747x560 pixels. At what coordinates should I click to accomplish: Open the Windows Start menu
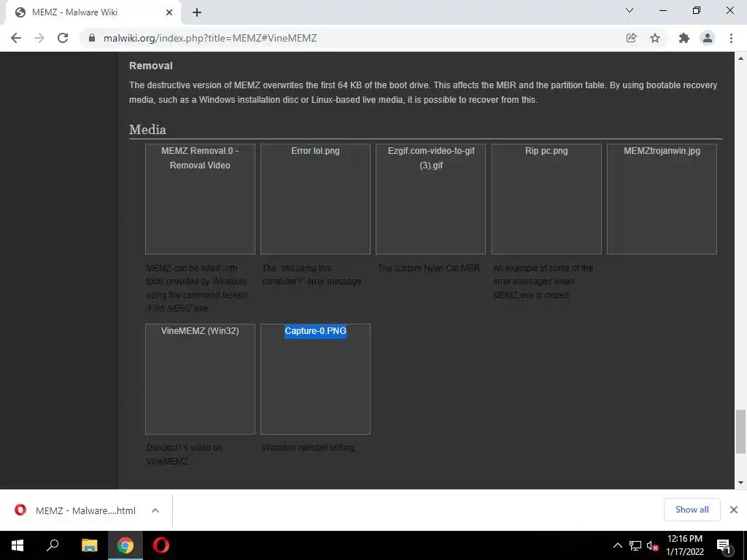click(18, 545)
